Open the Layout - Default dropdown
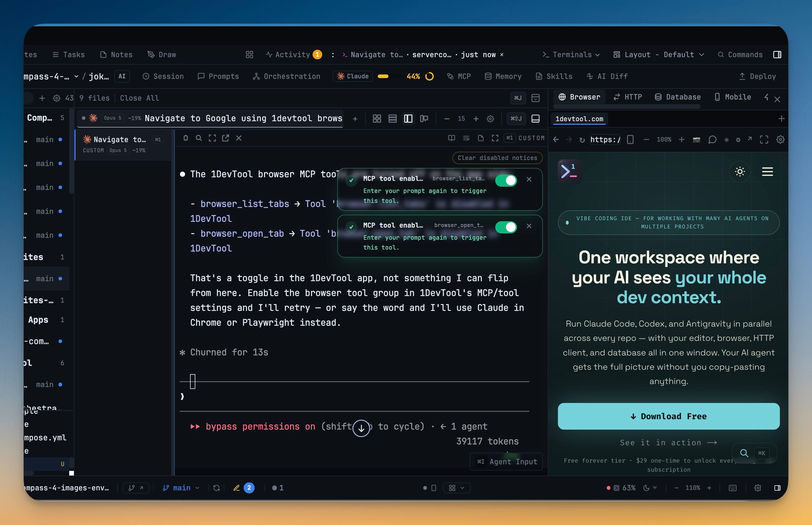This screenshot has width=812, height=525. click(x=658, y=54)
